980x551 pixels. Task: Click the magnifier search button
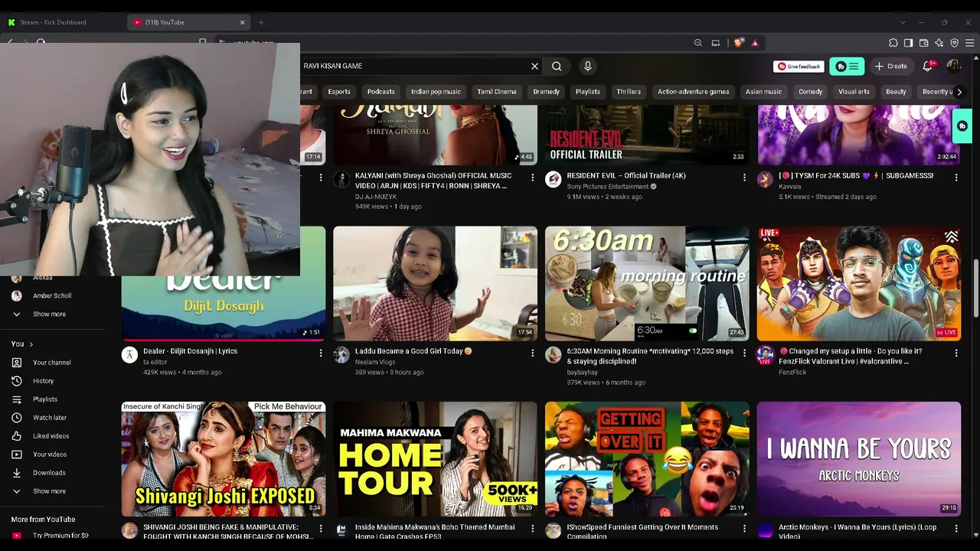coord(557,67)
